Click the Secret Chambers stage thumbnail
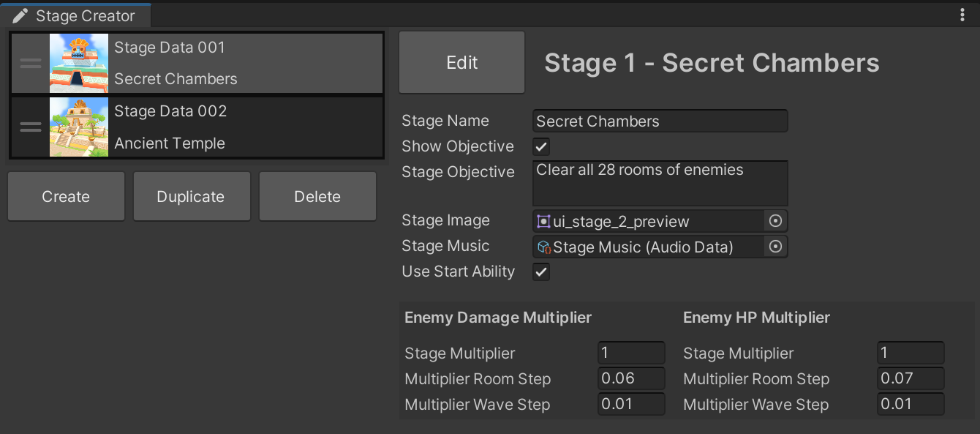This screenshot has height=434, width=980. click(x=79, y=63)
